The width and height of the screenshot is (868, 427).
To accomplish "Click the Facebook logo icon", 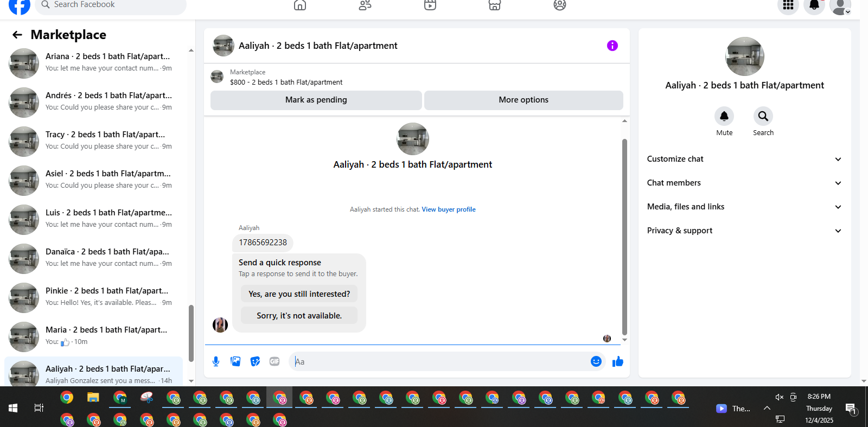I will click(20, 5).
